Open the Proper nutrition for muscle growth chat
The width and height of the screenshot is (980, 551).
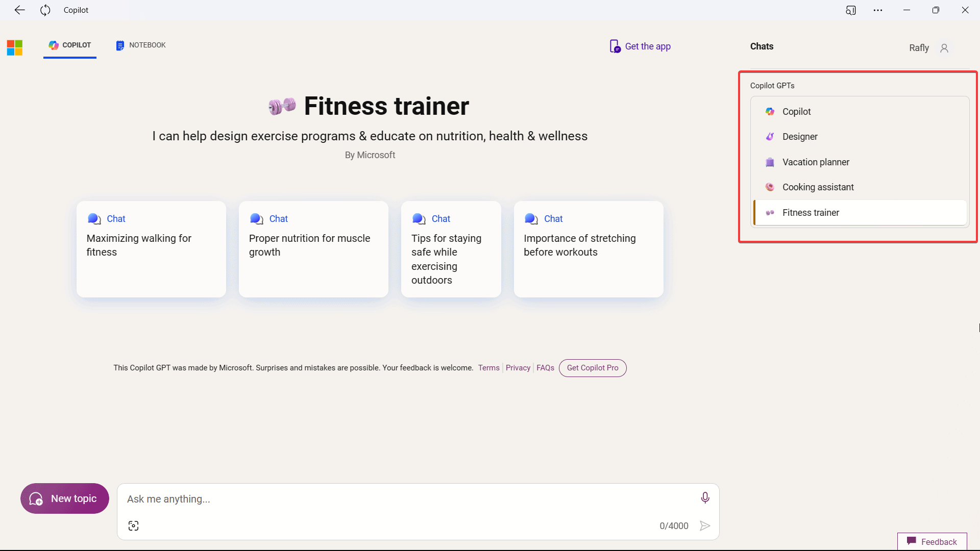click(313, 249)
